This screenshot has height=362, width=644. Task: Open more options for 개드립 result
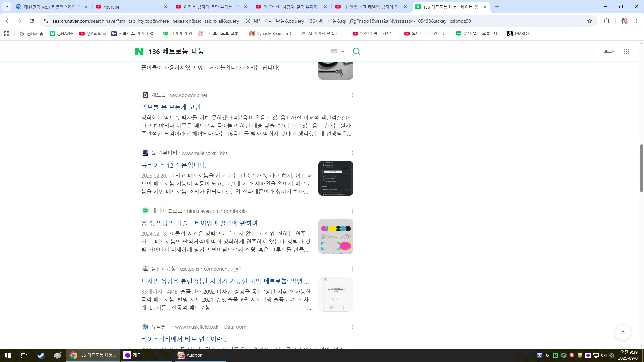[353, 95]
